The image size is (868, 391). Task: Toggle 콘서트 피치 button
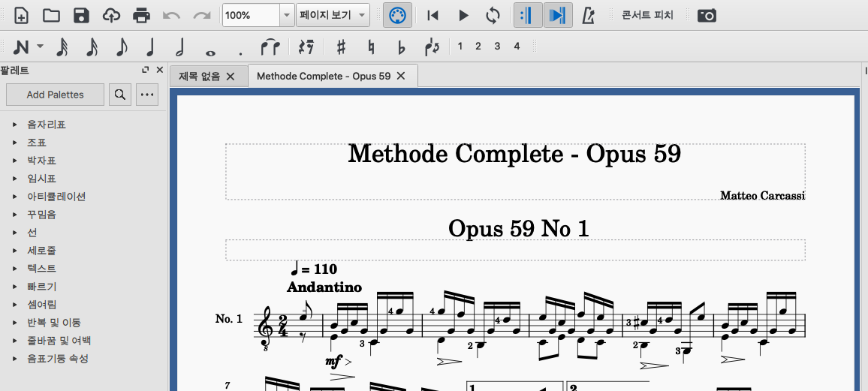(x=647, y=16)
